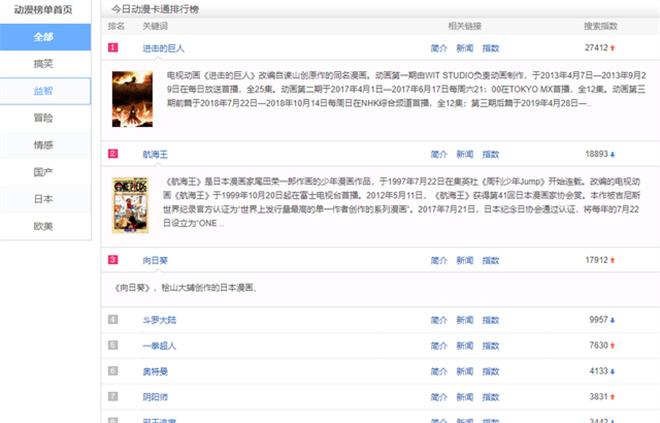
Task: Click 指数 link for 一拳超人
Action: (x=490, y=346)
